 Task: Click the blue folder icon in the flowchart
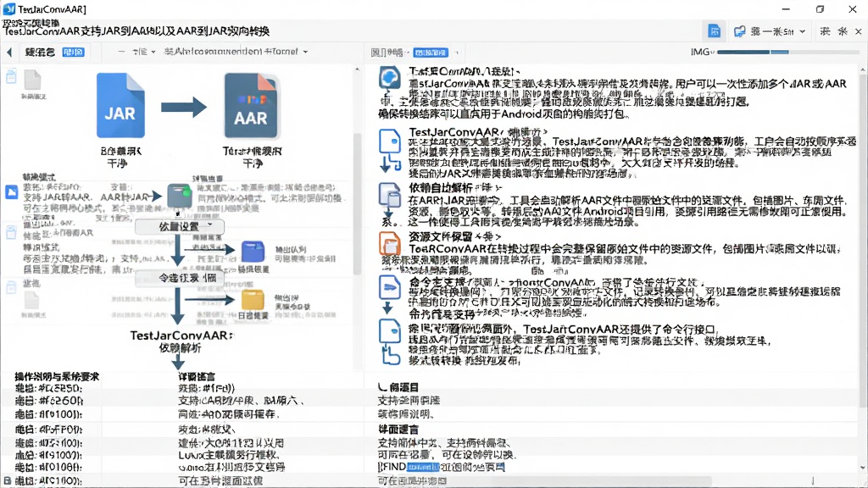253,252
